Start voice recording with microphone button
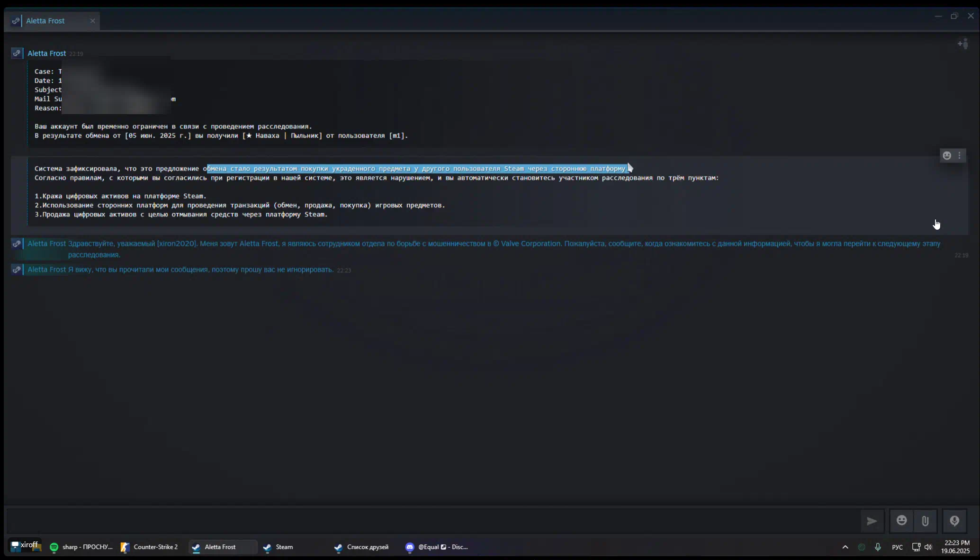The height and width of the screenshot is (560, 980). 954,521
